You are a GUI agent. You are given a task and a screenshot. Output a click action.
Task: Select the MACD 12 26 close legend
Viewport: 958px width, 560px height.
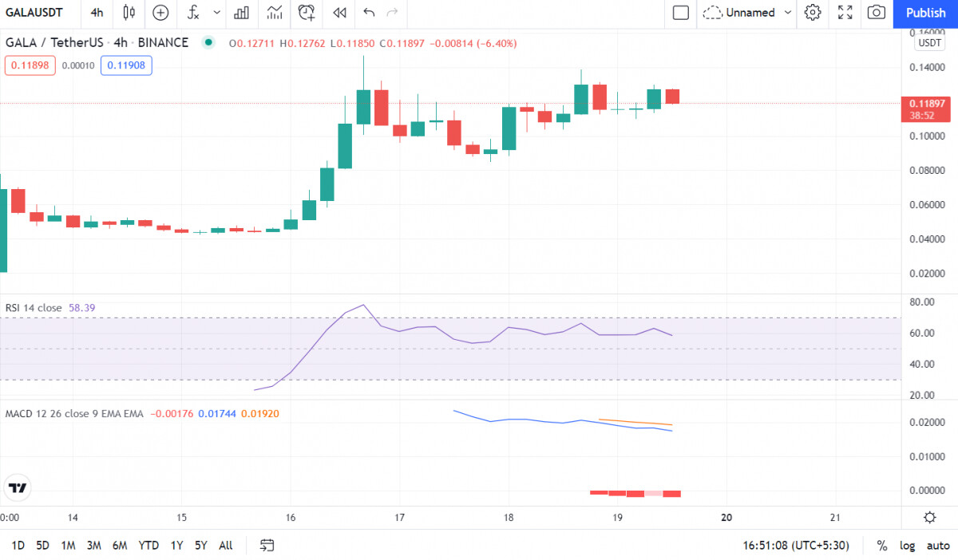coord(75,413)
